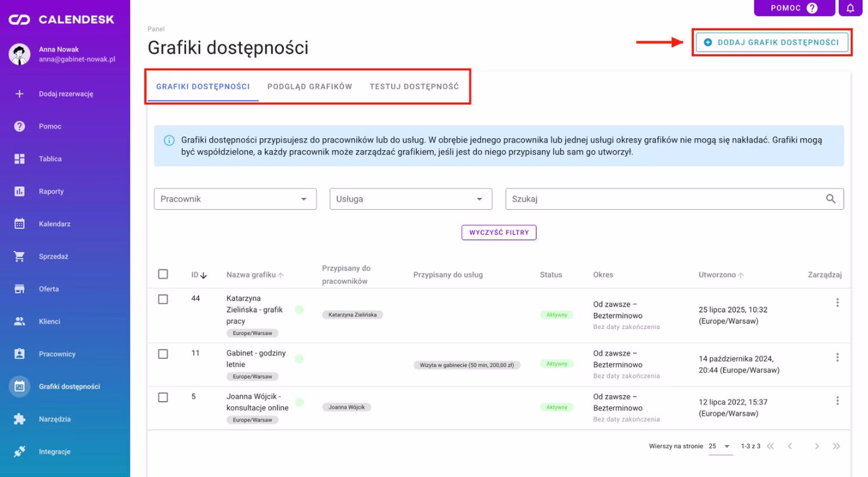This screenshot has height=477, width=868.
Task: Open the Sprzedaż shopping cart icon
Action: coord(19,257)
